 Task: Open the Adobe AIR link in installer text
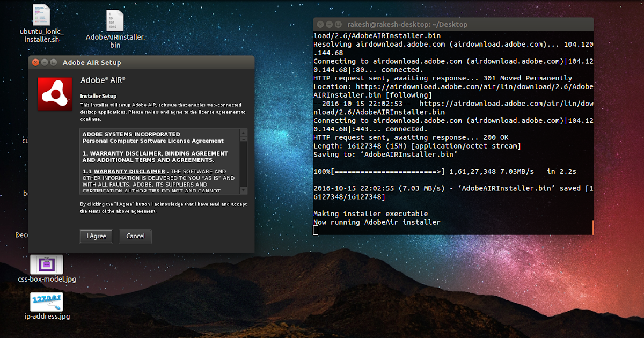coord(144,105)
